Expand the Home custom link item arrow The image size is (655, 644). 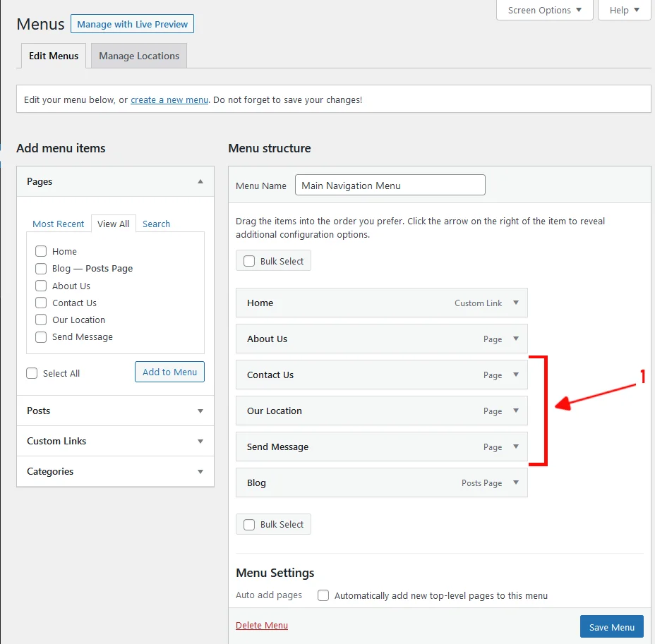pyautogui.click(x=516, y=303)
